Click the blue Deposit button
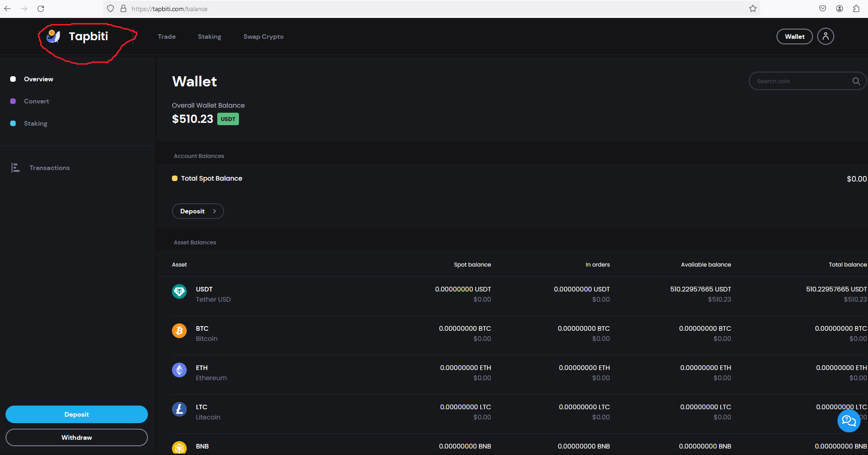 [77, 414]
